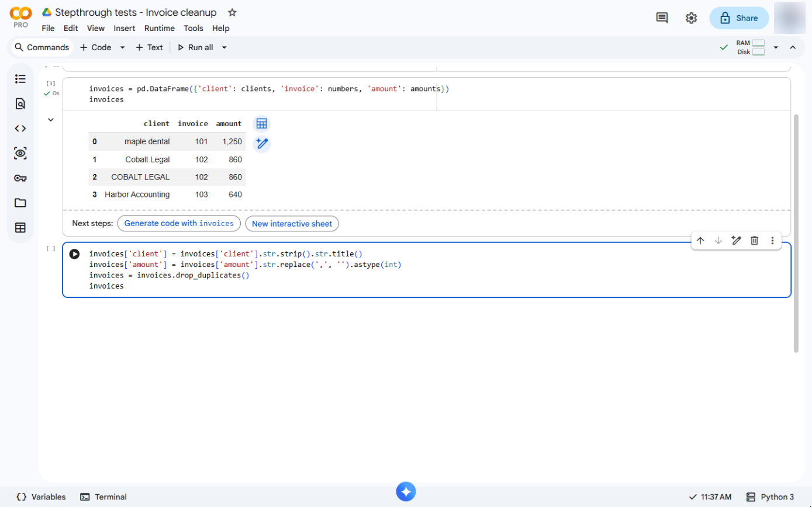Click the suggest charts wand icon
Image resolution: width=812 pixels, height=507 pixels.
tap(261, 144)
